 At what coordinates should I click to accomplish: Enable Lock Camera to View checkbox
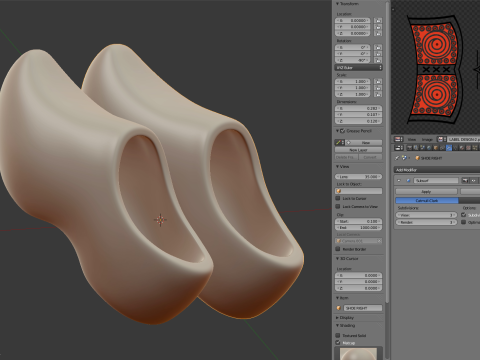[338, 207]
